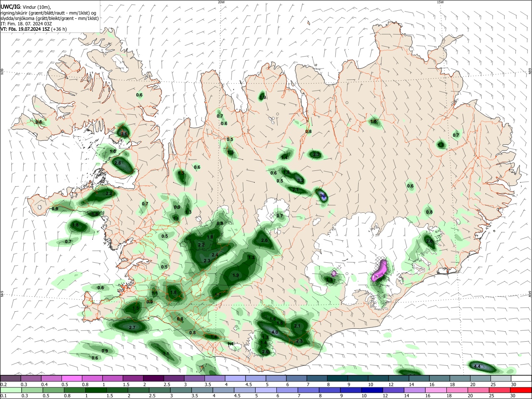Image resolution: width=532 pixels, height=399 pixels.
Task: Click the pink snow patch on Vatnajökull glacier
Action: point(380,271)
